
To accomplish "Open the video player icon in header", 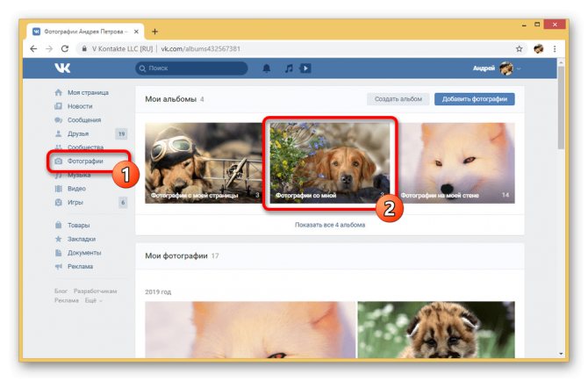I will click(305, 68).
